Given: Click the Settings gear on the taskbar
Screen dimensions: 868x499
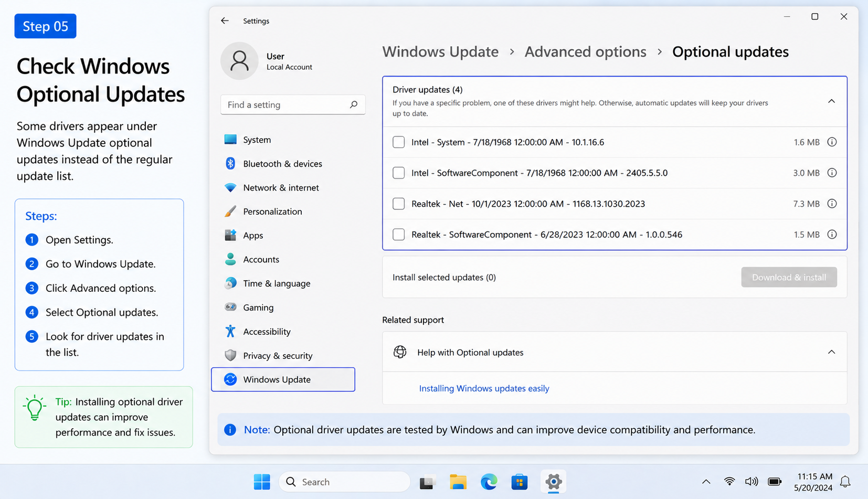Looking at the screenshot, I should 554,482.
